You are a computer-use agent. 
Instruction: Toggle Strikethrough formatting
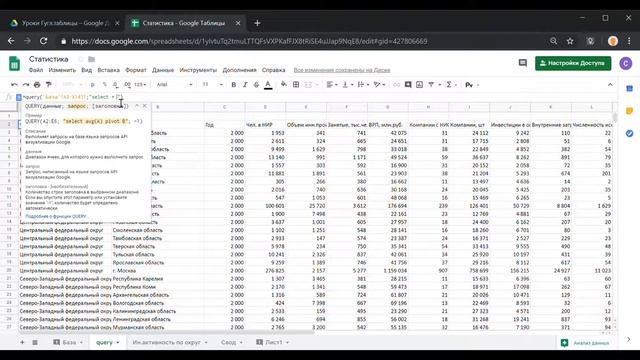click(256, 85)
